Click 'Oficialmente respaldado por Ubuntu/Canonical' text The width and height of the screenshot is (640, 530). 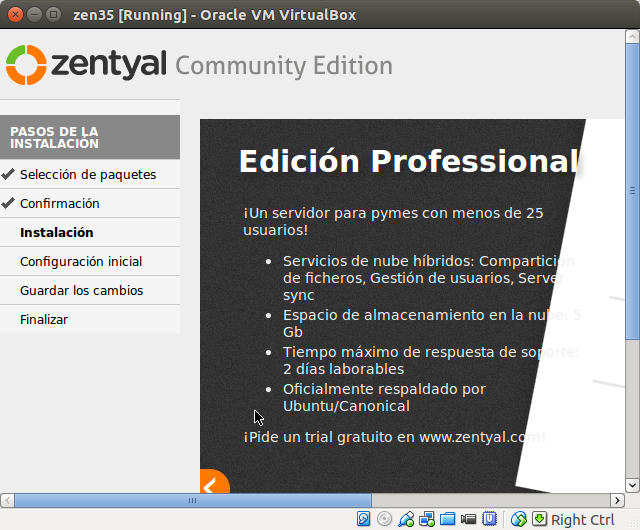pos(384,397)
